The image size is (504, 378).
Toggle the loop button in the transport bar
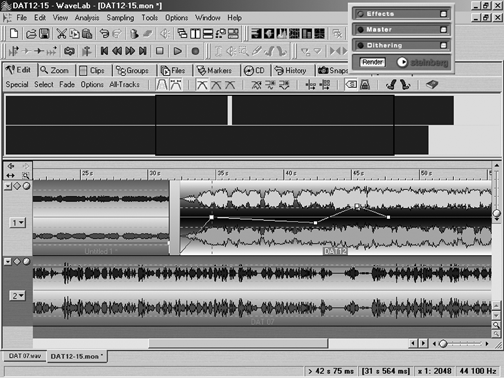[69, 51]
